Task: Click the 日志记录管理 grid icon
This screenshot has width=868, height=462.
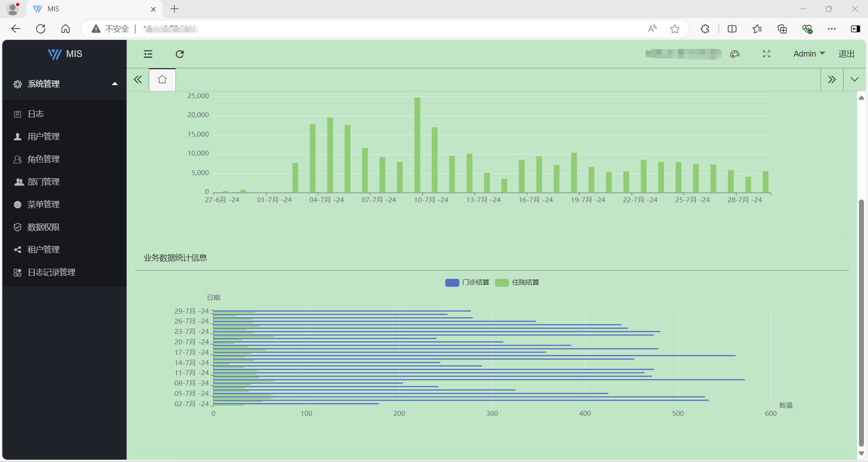Action: point(18,272)
